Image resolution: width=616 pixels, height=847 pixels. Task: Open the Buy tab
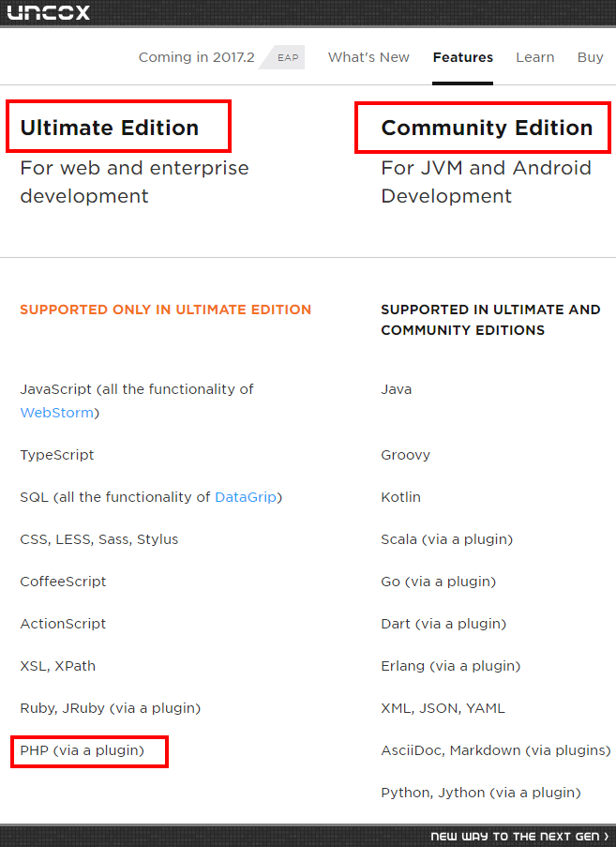[x=590, y=57]
